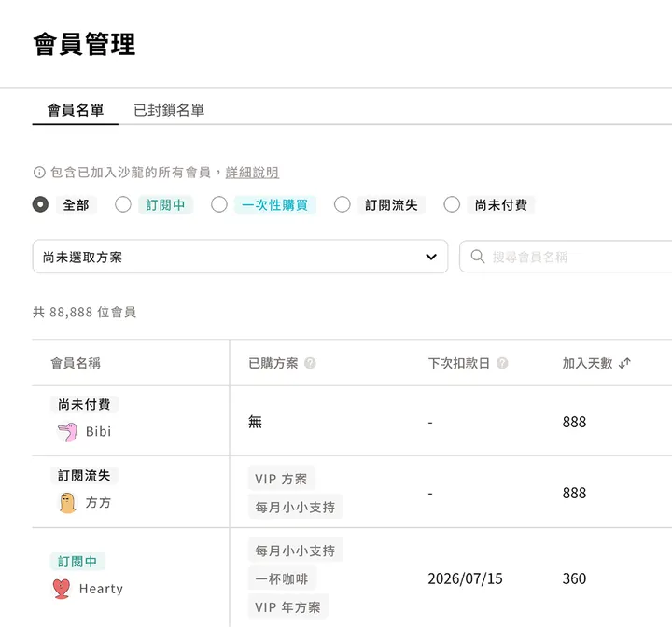The height and width of the screenshot is (627, 672).
Task: Click Hearty's red heart avatar
Action: click(x=62, y=589)
